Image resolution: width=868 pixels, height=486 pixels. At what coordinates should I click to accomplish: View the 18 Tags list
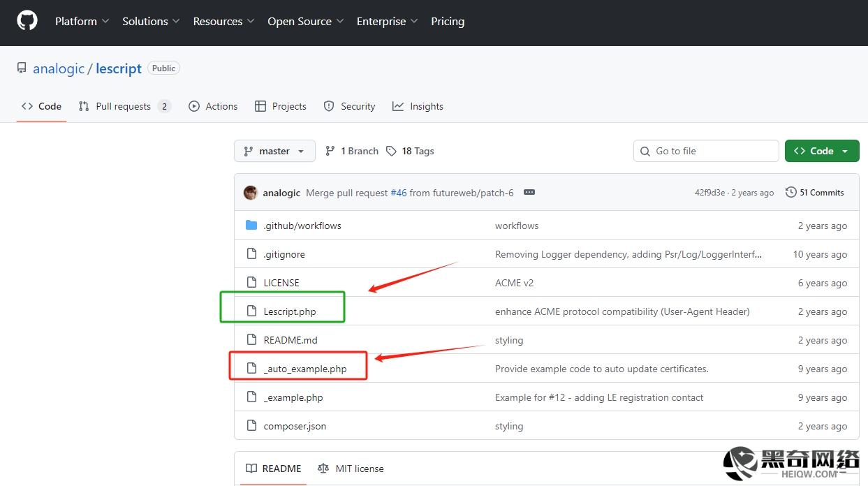[x=411, y=151]
